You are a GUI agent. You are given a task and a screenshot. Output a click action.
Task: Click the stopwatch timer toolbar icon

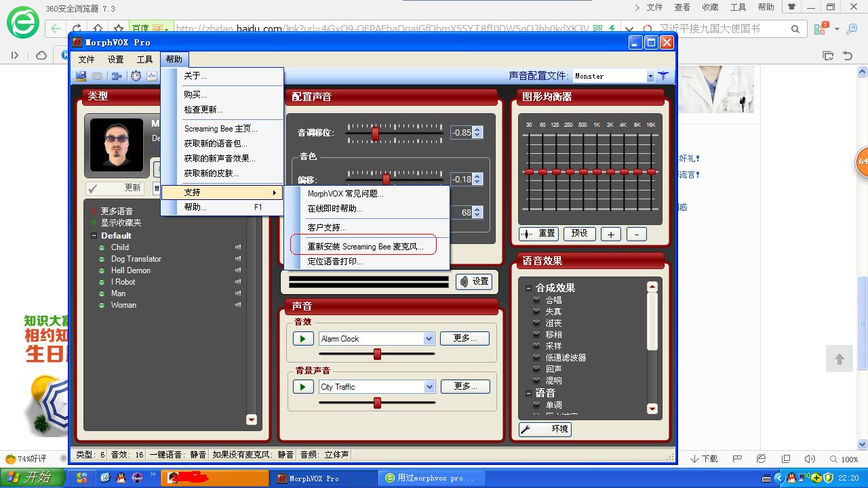135,76
